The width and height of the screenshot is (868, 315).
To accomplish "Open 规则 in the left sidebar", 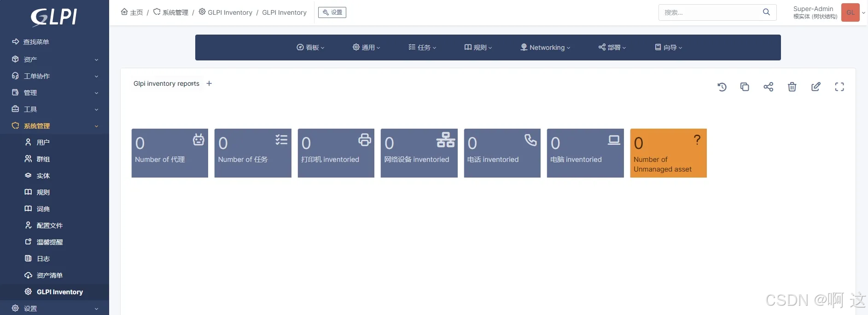I will 54,192.
